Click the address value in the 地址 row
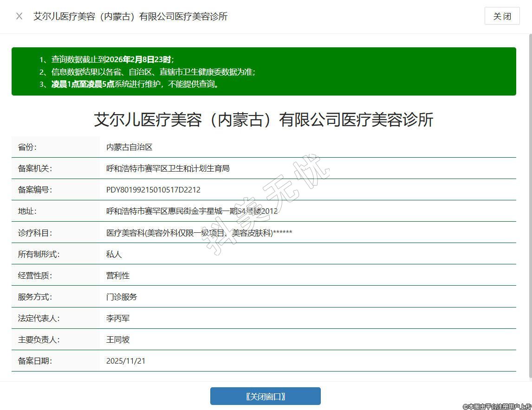The height and width of the screenshot is (410, 532). pos(192,211)
